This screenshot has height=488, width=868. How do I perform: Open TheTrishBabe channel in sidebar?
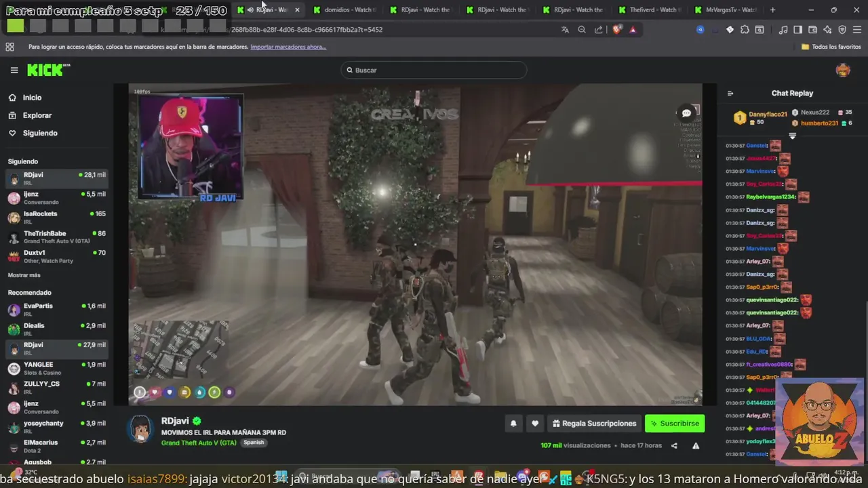[x=57, y=237]
